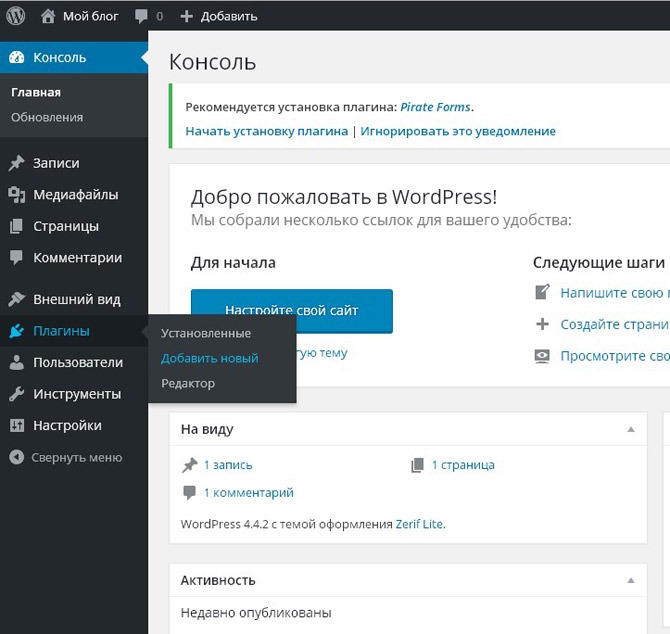Viewport: 670px width, 634px height.
Task: Open the Медиафайлы menu
Action: tap(74, 194)
